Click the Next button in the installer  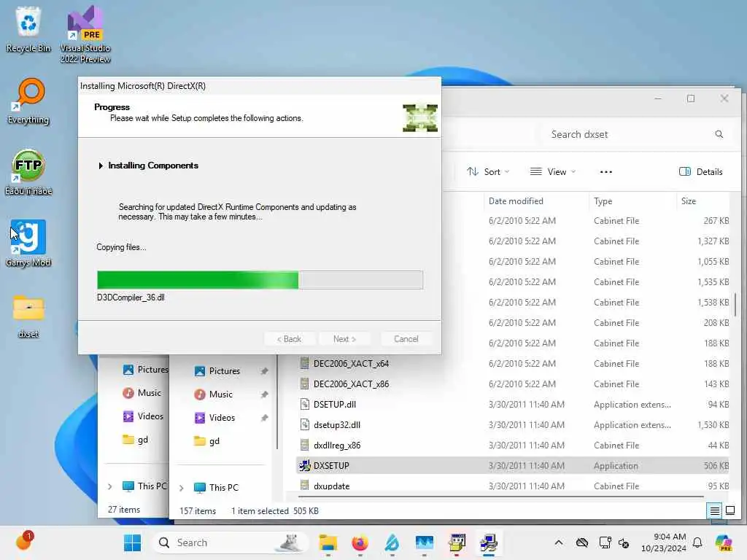[344, 339]
